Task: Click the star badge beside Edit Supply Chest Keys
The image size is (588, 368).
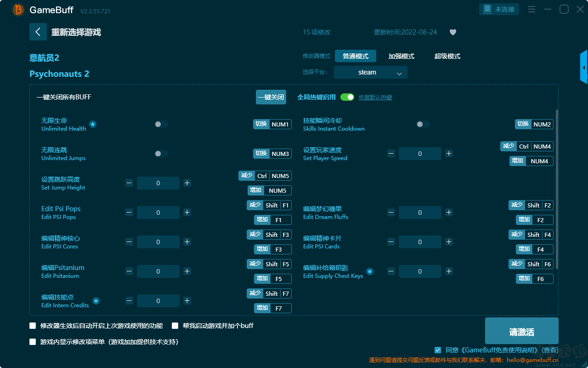Action: 370,271
